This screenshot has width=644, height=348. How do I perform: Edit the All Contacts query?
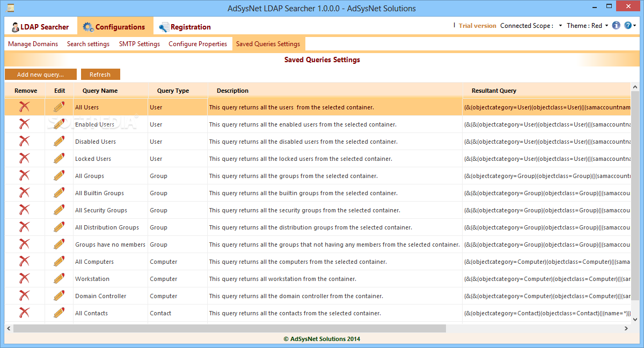click(59, 313)
